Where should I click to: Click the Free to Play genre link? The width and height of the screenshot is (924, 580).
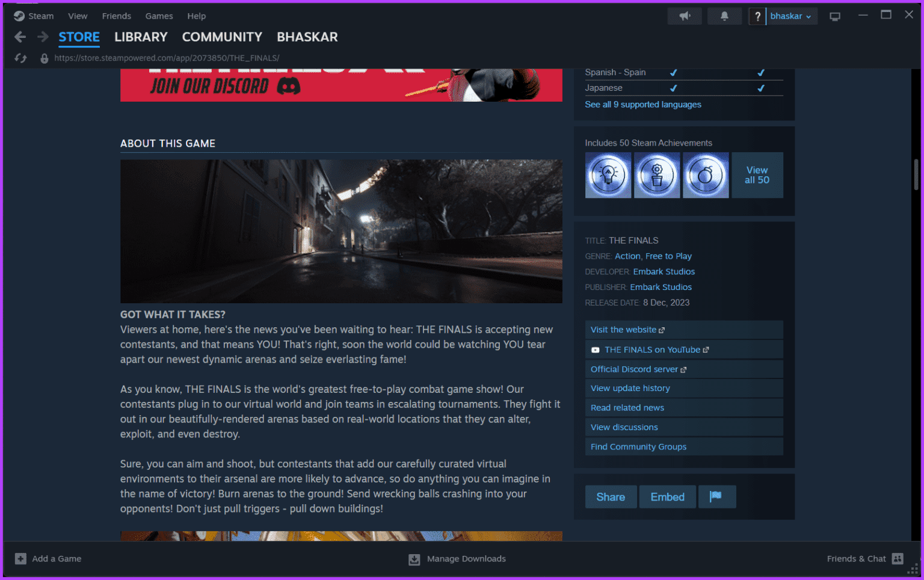[x=668, y=256]
